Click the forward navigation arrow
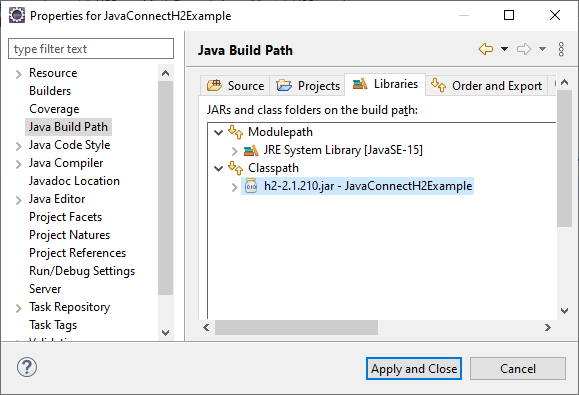The height and width of the screenshot is (395, 579). [524, 49]
